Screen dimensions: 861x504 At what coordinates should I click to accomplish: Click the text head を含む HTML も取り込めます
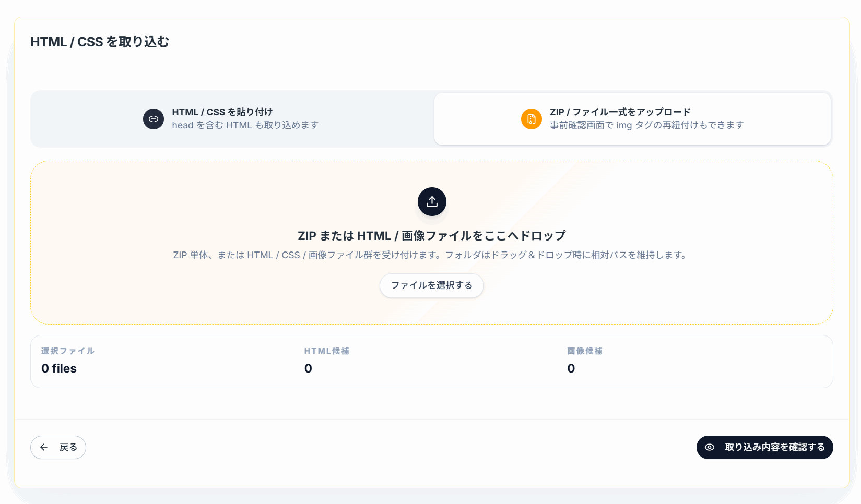[245, 125]
